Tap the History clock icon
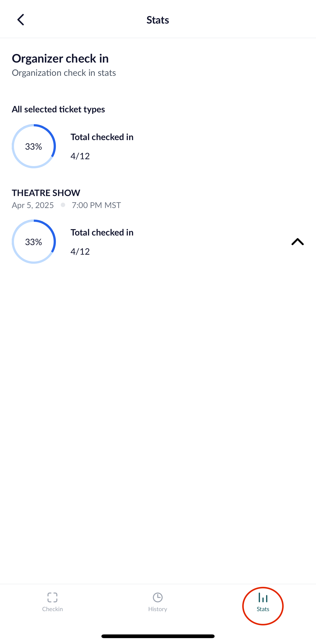The height and width of the screenshot is (644, 316). [158, 597]
